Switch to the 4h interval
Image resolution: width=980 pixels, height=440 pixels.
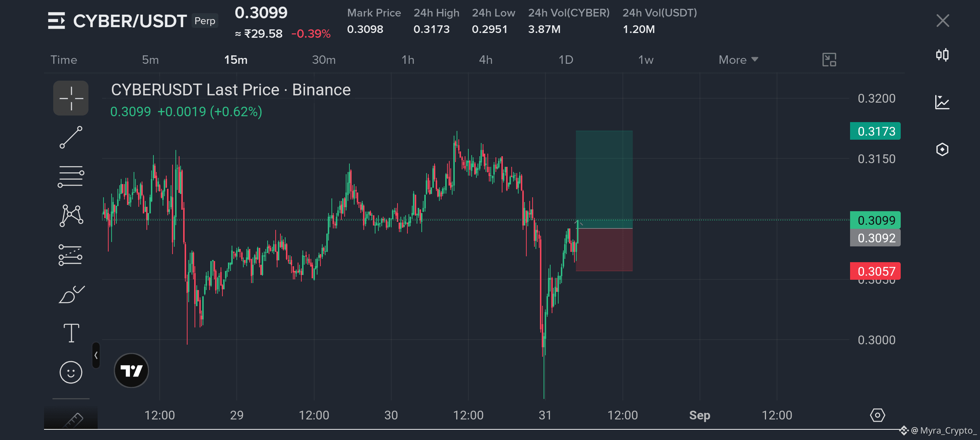pyautogui.click(x=486, y=60)
